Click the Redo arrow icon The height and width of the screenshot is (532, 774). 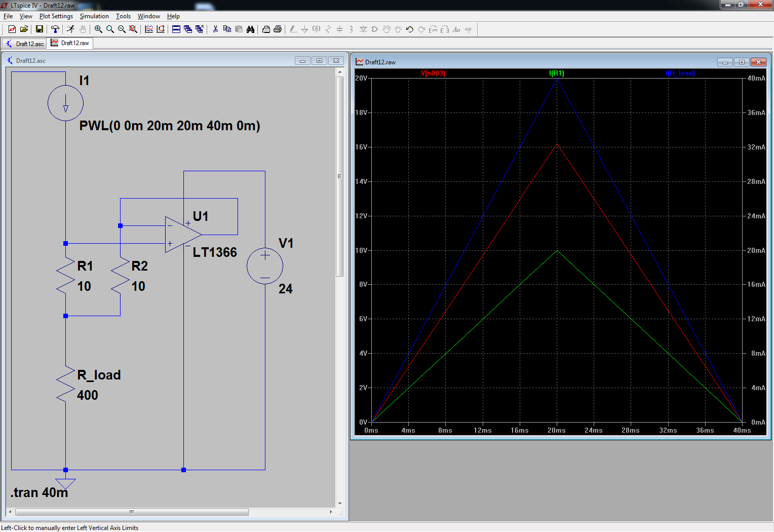(421, 29)
